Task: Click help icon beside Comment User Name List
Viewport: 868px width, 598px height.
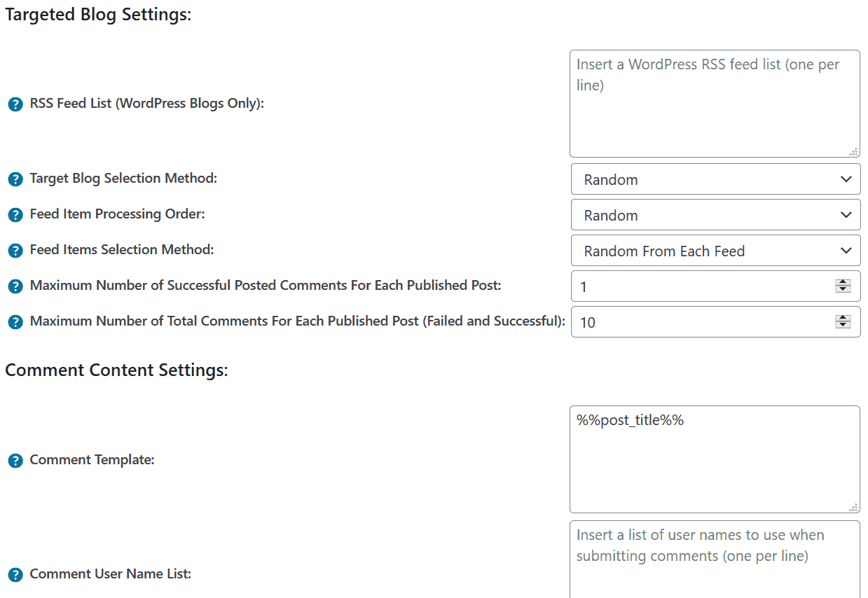Action: [15, 575]
